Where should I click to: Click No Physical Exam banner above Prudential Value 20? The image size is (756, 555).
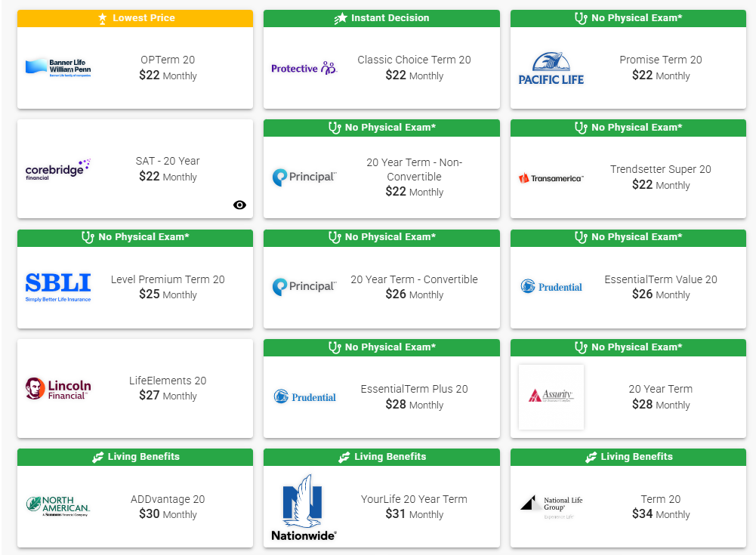(628, 238)
